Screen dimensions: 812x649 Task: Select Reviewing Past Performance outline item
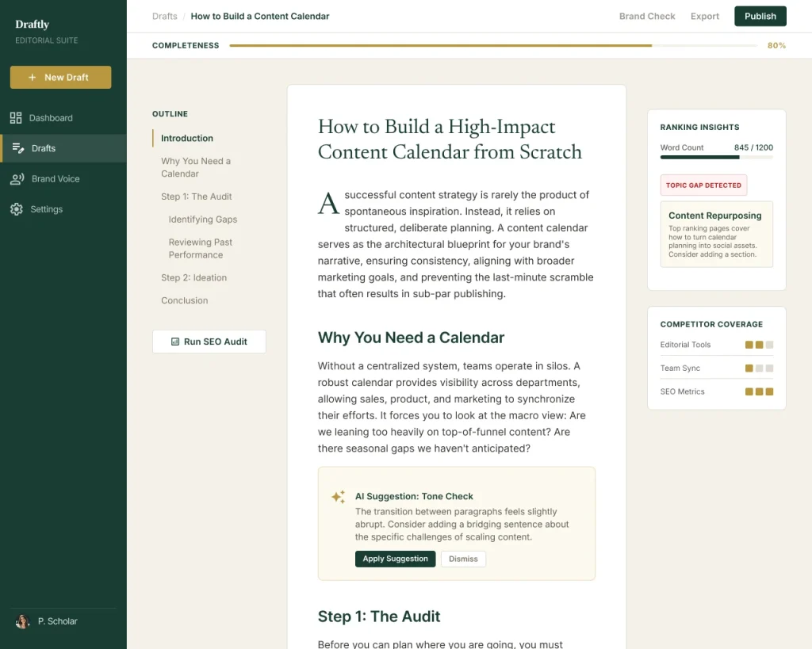point(200,248)
